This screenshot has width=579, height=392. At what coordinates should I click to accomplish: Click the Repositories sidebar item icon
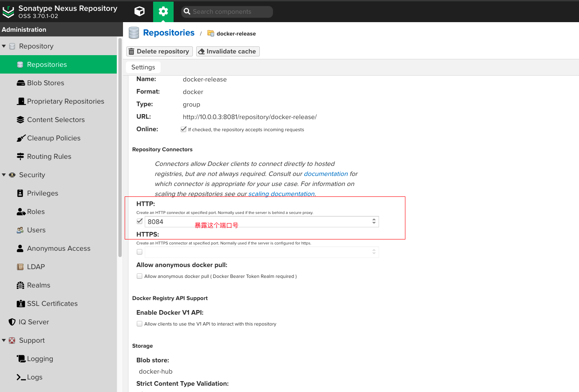click(20, 64)
